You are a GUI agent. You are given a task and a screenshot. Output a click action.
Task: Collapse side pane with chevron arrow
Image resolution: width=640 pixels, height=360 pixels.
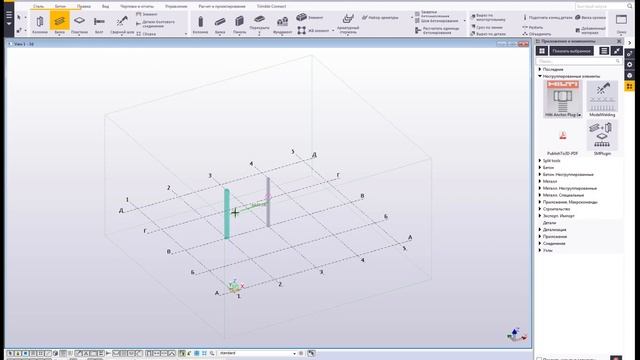629,42
